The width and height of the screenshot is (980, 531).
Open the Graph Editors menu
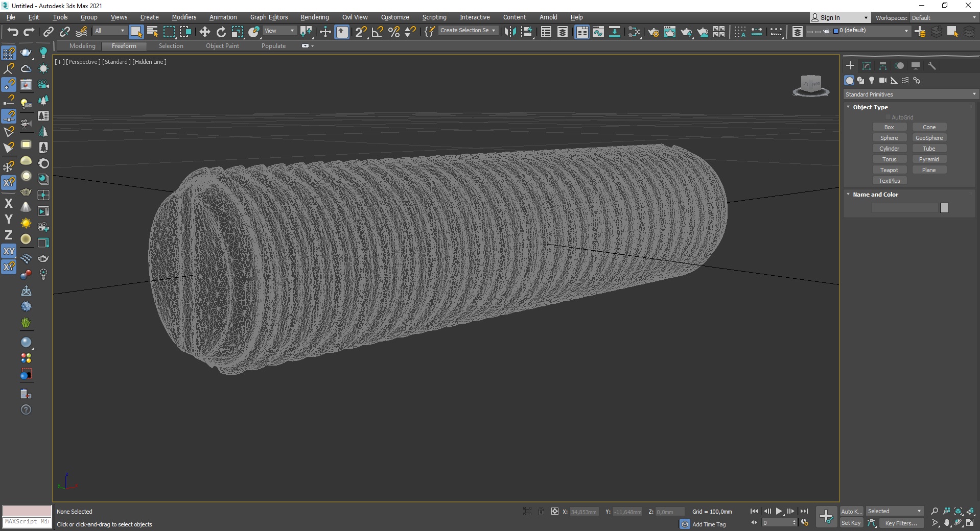(269, 17)
